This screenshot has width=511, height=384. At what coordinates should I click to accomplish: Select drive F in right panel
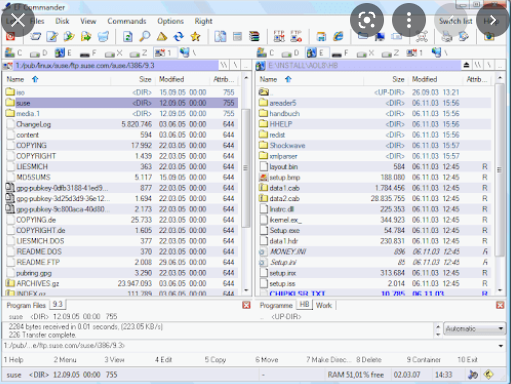click(x=340, y=53)
